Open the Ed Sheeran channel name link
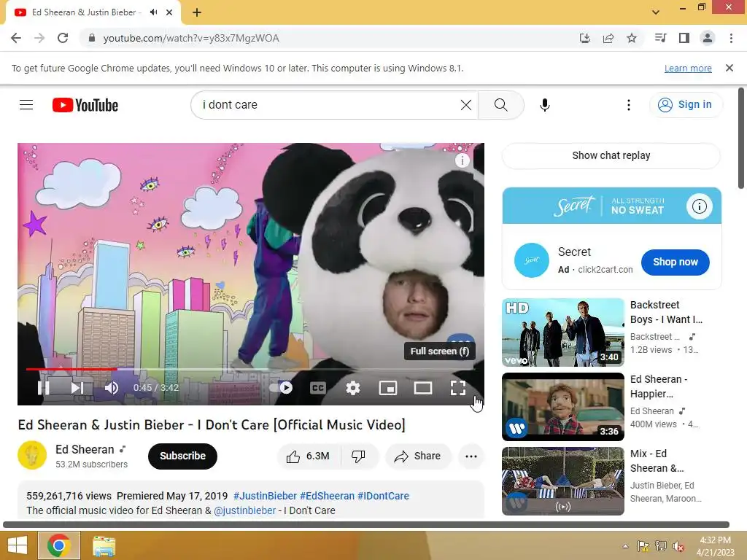Viewport: 747px width, 560px height. coord(85,449)
